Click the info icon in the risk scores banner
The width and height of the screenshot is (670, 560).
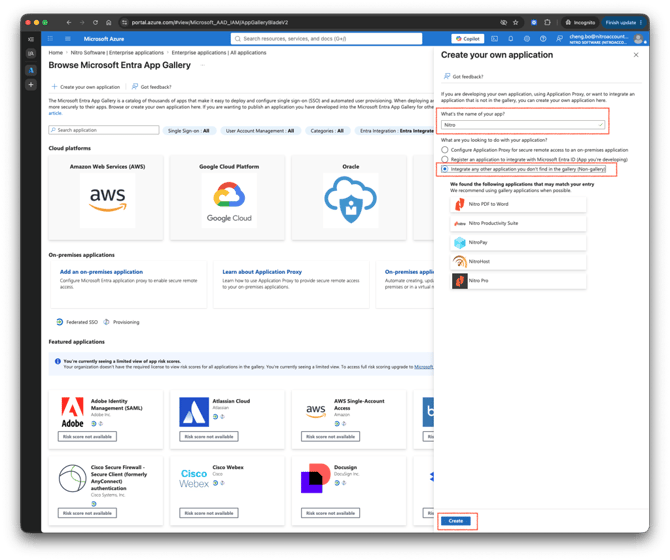(58, 361)
